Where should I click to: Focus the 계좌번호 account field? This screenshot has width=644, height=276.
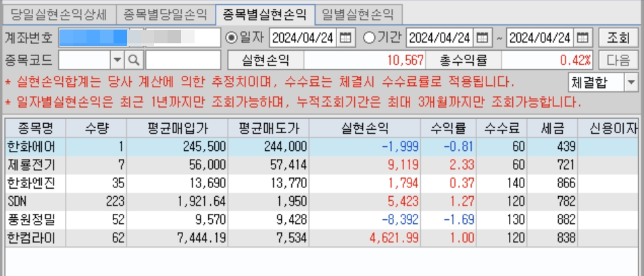click(140, 39)
